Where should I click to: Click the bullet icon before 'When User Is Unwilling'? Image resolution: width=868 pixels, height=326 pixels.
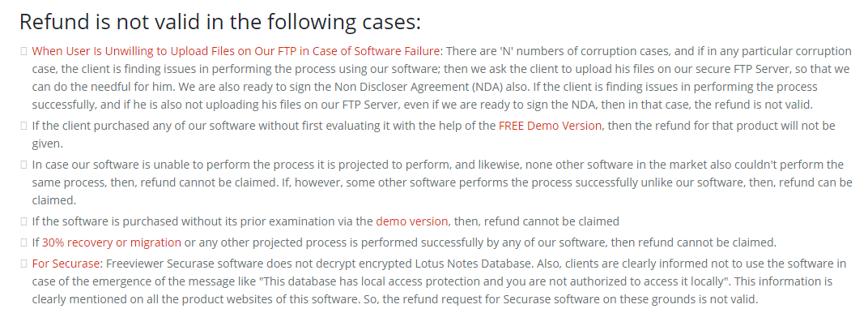(x=23, y=51)
